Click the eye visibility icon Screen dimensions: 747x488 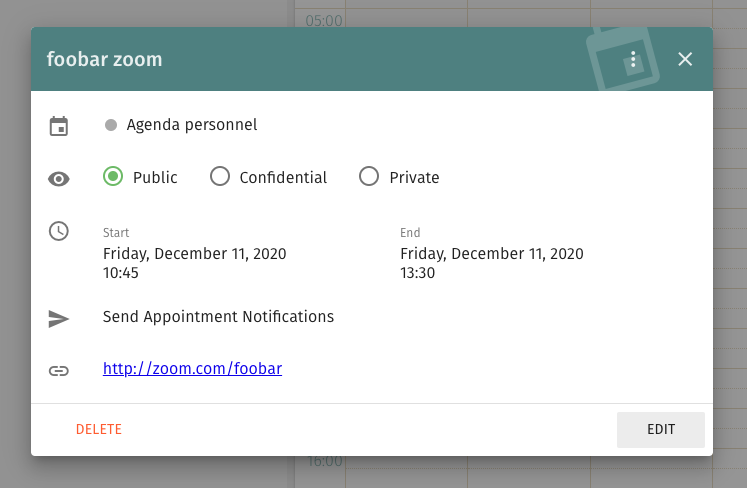click(59, 179)
